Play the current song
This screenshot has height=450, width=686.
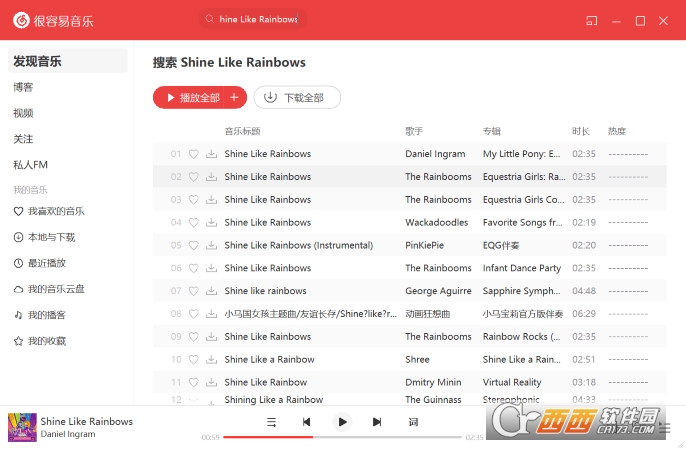(x=342, y=422)
